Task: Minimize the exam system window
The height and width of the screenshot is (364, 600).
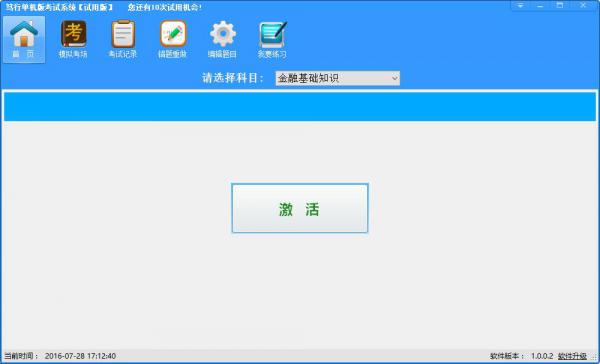Action: pos(540,6)
